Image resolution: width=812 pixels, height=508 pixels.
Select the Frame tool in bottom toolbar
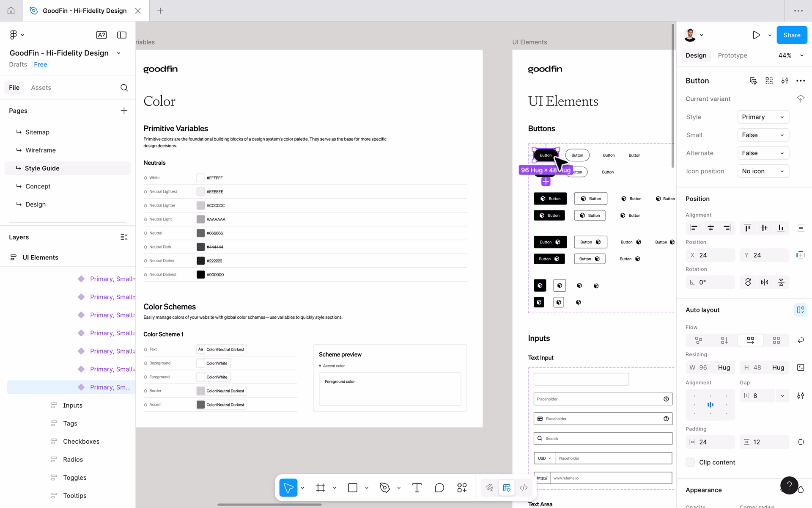point(321,488)
